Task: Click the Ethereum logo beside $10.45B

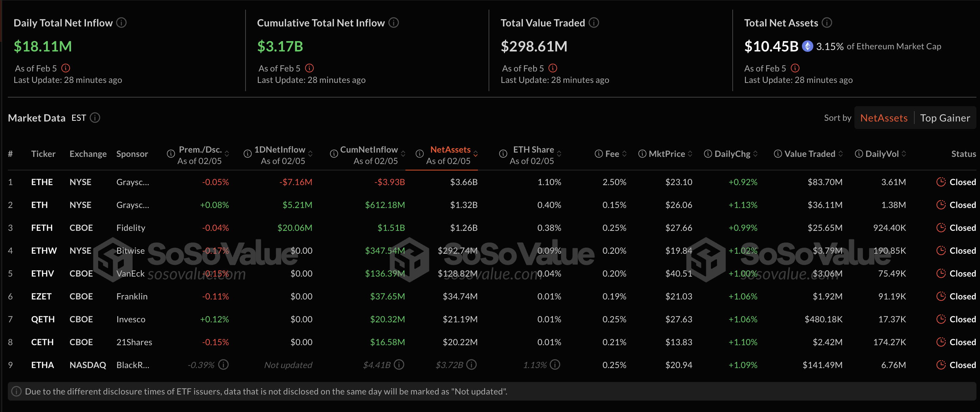Action: (x=807, y=46)
